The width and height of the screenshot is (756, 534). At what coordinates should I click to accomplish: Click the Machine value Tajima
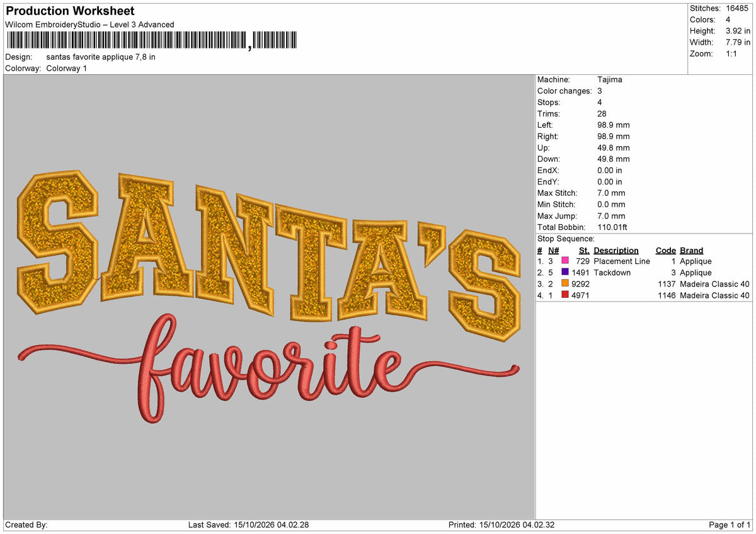click(x=610, y=79)
